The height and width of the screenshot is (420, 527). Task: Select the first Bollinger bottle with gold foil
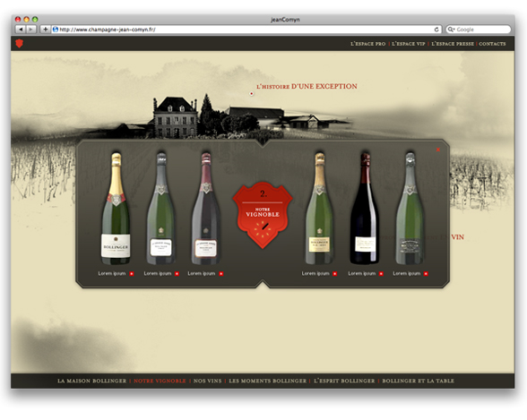(x=116, y=209)
